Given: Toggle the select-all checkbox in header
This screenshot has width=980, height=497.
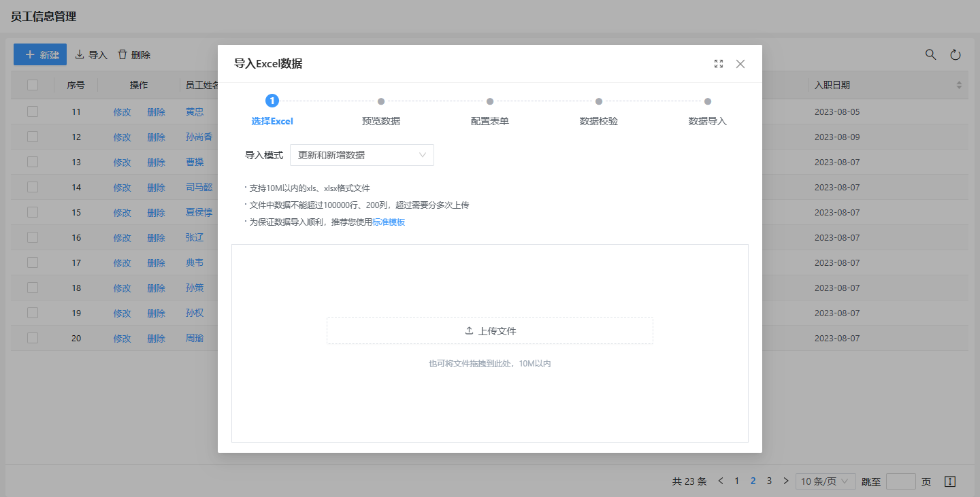Looking at the screenshot, I should pos(33,85).
